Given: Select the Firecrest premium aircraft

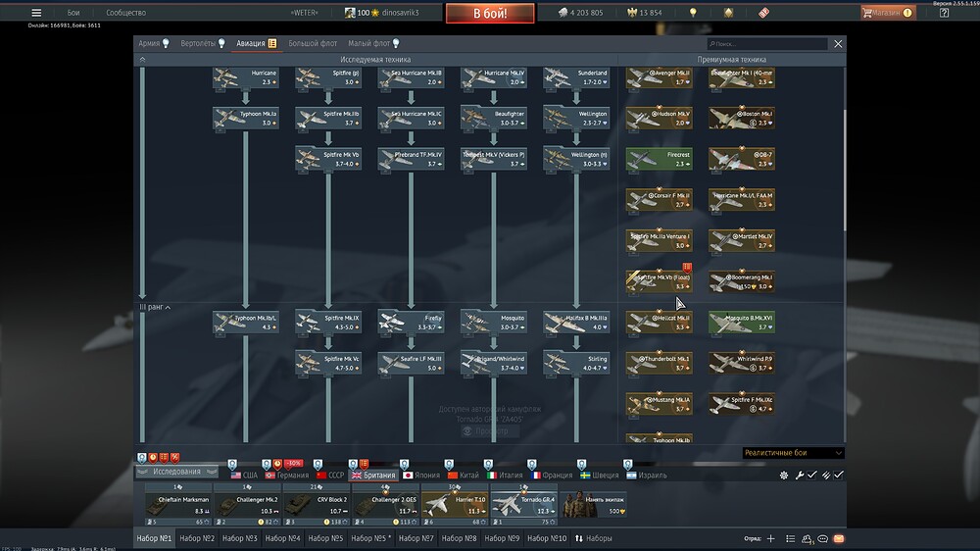Looking at the screenshot, I should (x=659, y=159).
